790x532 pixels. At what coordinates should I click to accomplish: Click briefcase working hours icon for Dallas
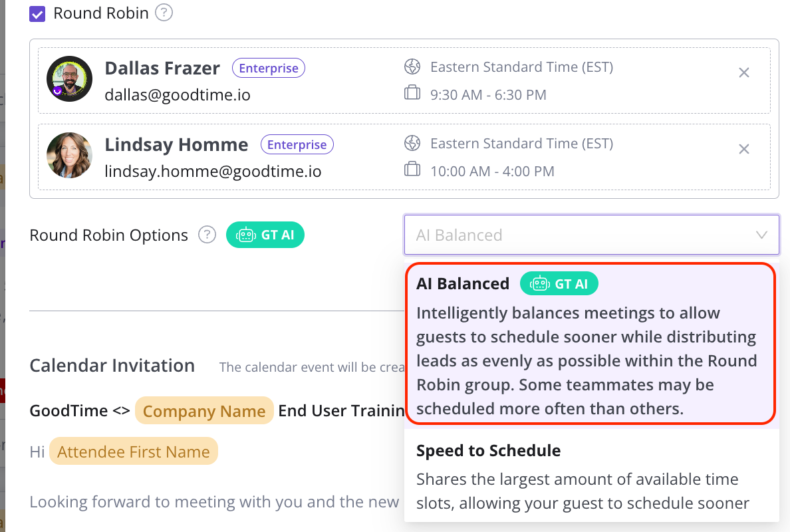tap(412, 94)
